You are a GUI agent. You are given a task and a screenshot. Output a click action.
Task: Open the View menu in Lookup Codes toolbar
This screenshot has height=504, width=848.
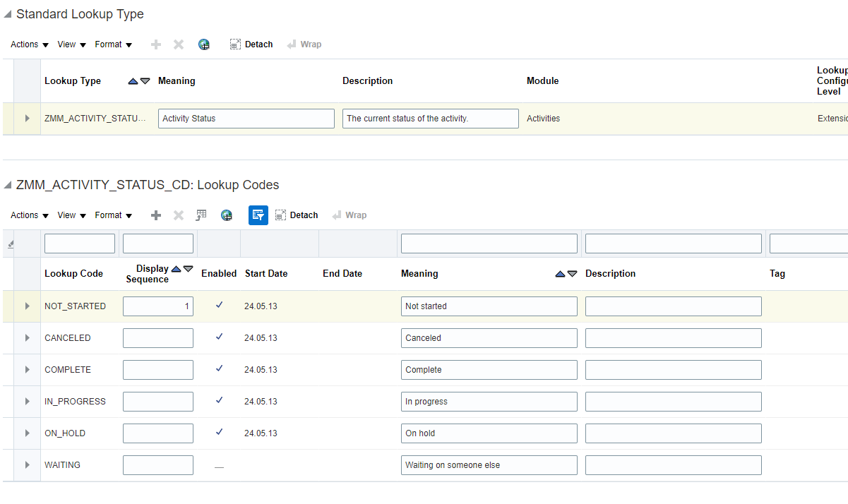point(67,215)
